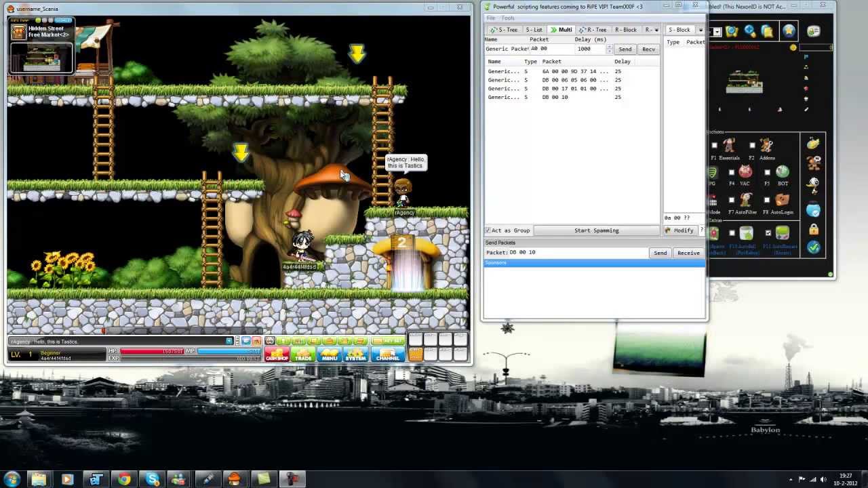Enable the F1 Essentials checkbox
The image size is (868, 488).
click(x=714, y=145)
